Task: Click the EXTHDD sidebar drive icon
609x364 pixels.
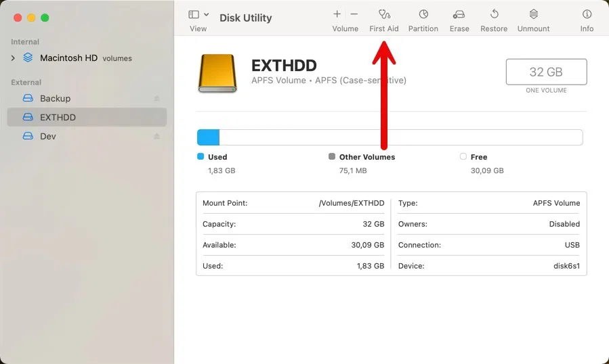Action: click(28, 117)
